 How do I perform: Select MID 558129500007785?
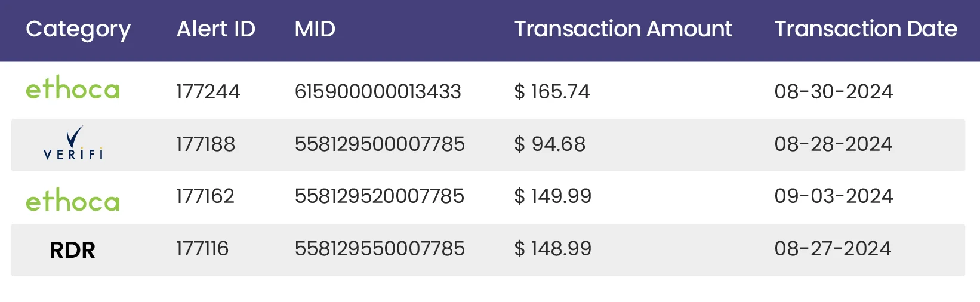click(x=380, y=144)
